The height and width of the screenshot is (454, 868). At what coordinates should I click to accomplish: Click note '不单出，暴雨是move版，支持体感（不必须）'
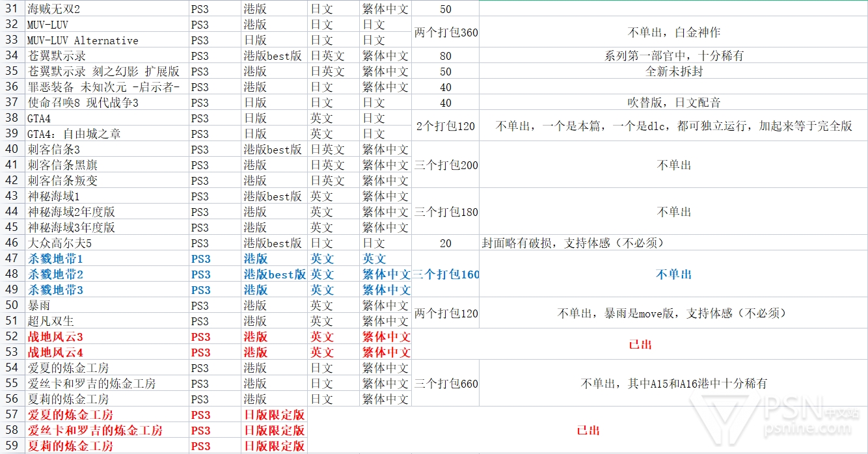[673, 314]
